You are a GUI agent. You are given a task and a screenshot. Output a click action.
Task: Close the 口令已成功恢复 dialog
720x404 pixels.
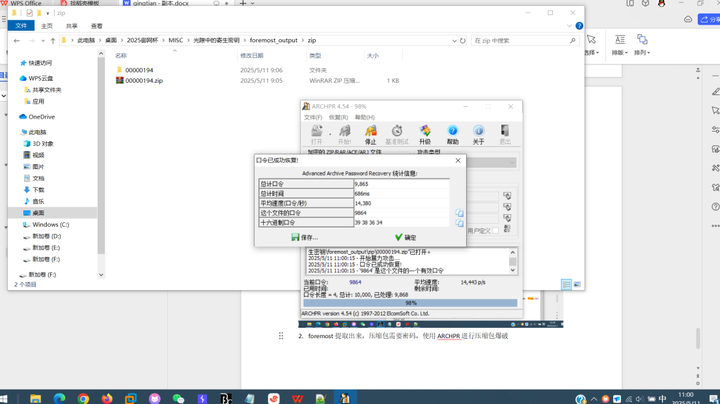click(x=458, y=160)
